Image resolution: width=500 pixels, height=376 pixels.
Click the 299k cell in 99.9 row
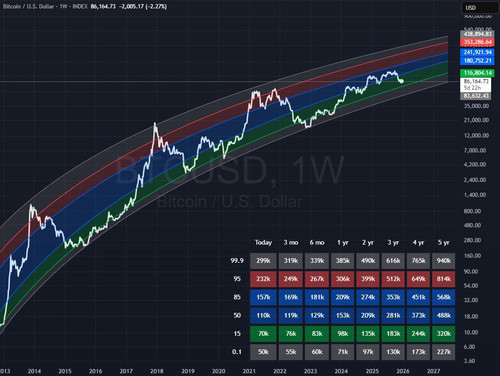pyautogui.click(x=263, y=261)
